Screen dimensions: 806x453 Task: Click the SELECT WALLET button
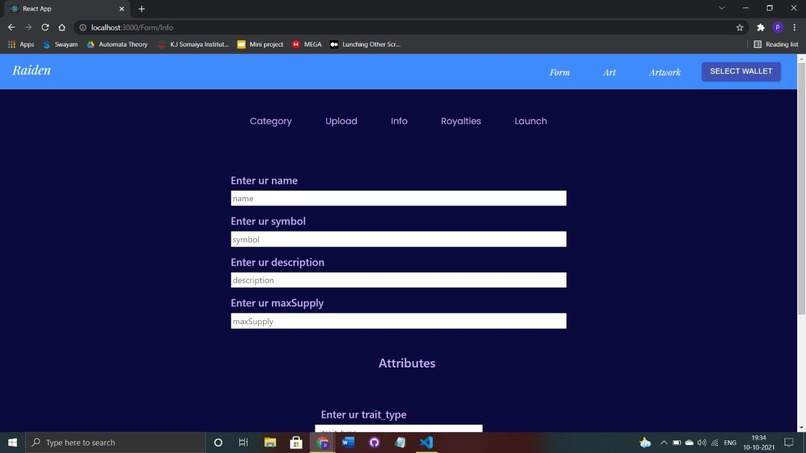coord(741,71)
